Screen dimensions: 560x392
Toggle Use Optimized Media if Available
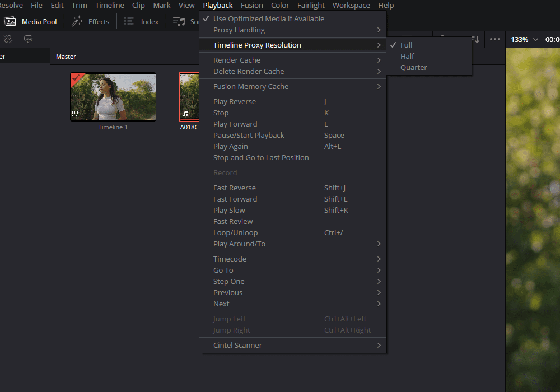click(x=269, y=18)
